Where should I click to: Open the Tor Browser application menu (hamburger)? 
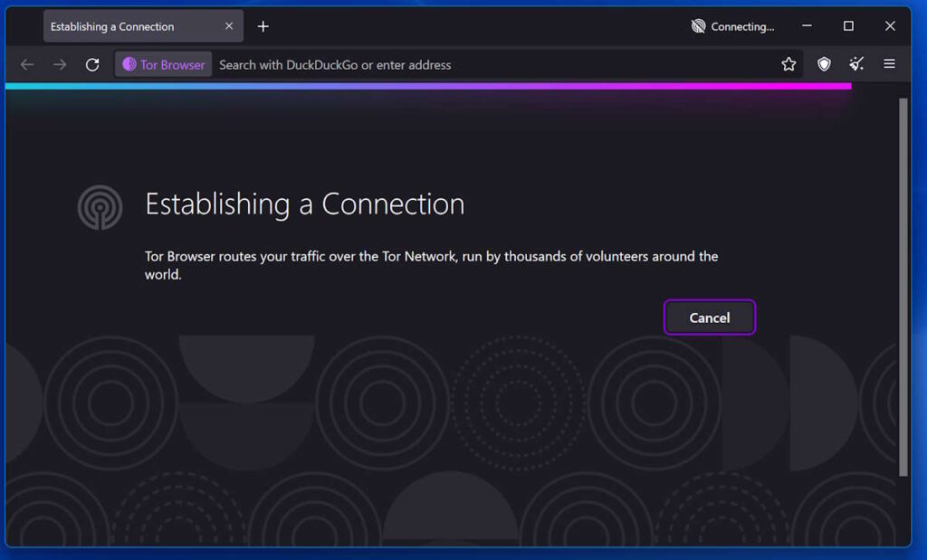pos(890,64)
